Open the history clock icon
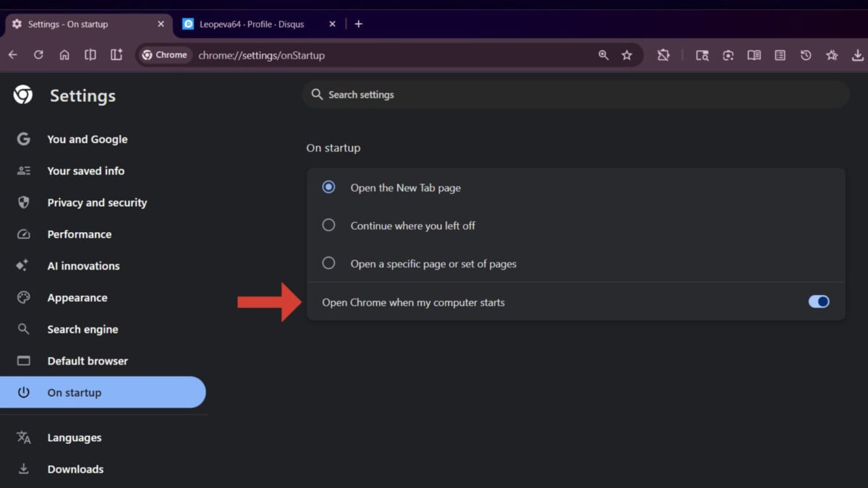The image size is (868, 488). click(806, 55)
